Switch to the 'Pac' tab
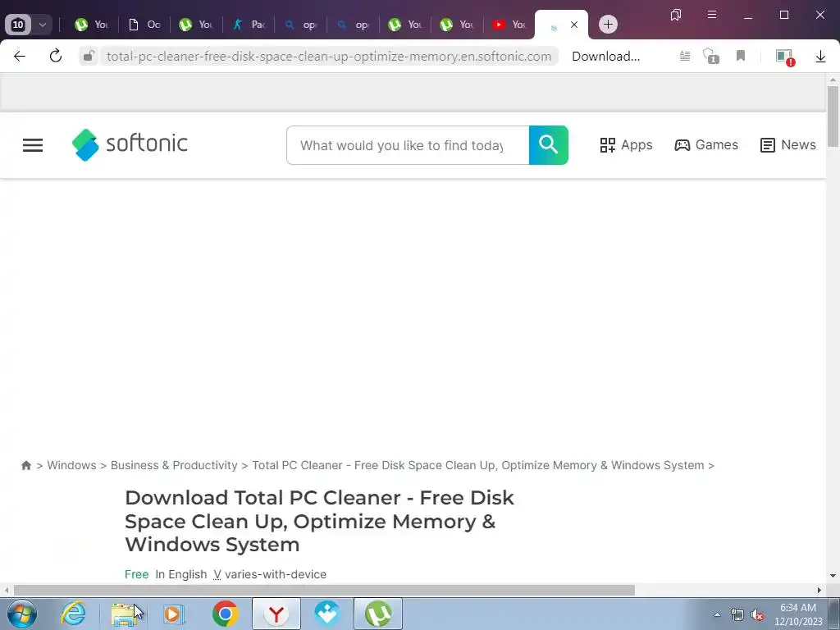The width and height of the screenshot is (840, 630). pos(249,25)
